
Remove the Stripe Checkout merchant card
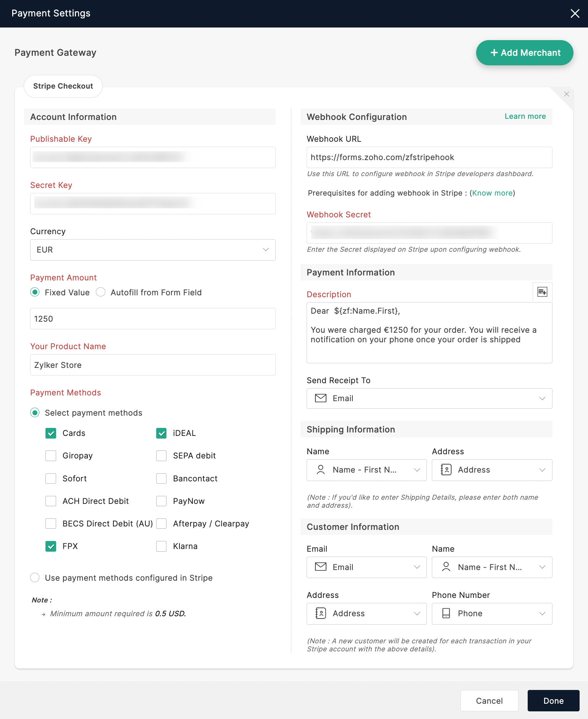coord(567,94)
